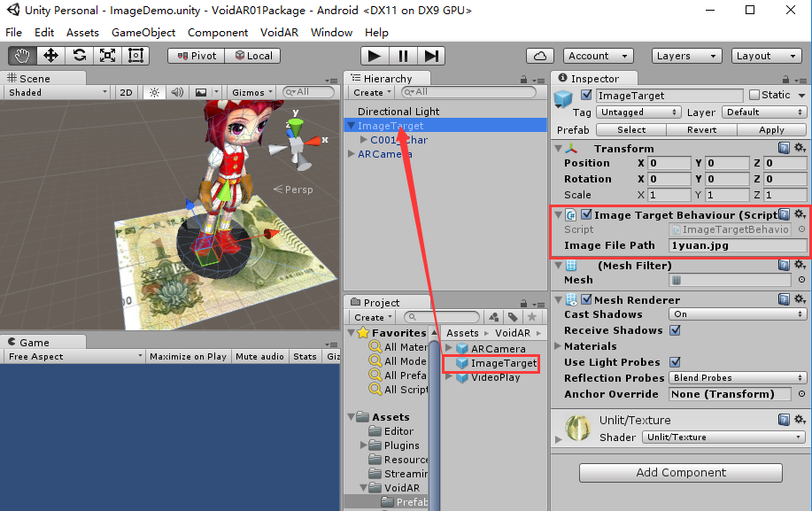Image resolution: width=812 pixels, height=511 pixels.
Task: Select Directional Light in Hierarchy
Action: click(x=398, y=112)
